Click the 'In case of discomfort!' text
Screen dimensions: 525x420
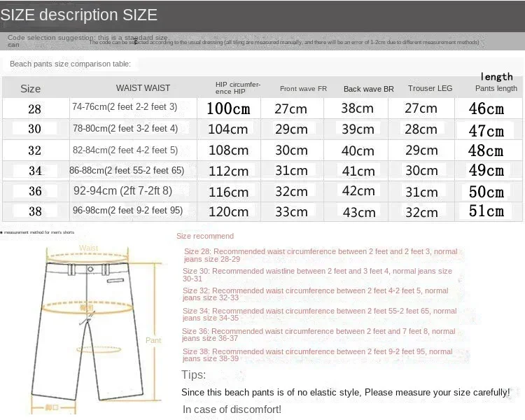pos(232,409)
